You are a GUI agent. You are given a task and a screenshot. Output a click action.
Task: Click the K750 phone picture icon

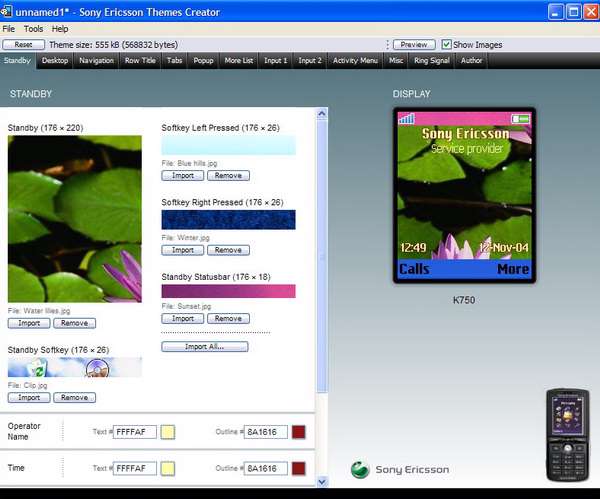point(568,435)
